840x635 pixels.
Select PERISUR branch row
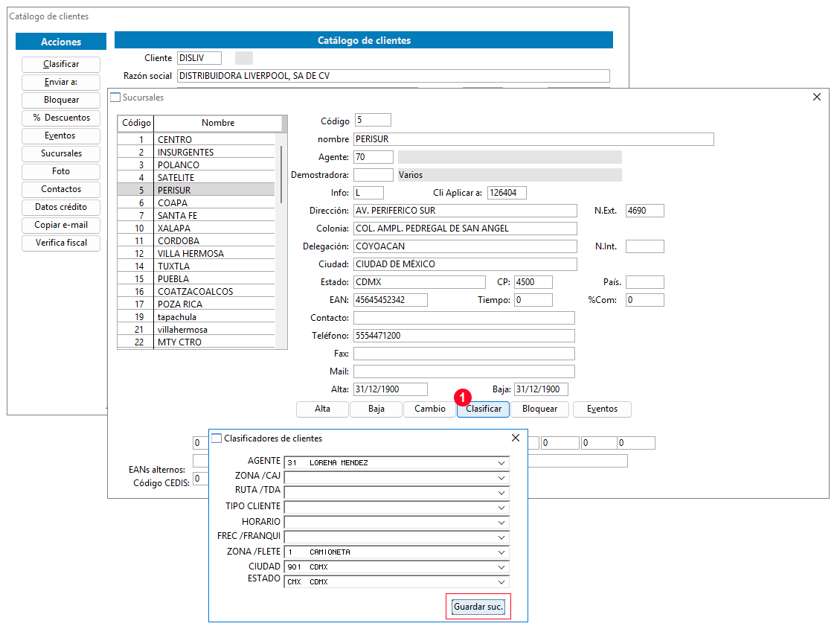tap(196, 191)
